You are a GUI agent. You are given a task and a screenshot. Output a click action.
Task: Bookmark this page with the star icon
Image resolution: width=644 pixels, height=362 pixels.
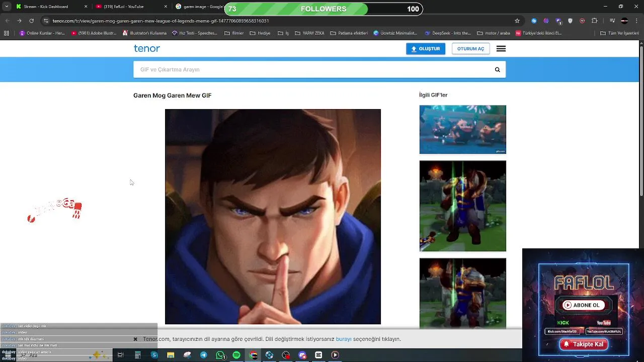[517, 21]
